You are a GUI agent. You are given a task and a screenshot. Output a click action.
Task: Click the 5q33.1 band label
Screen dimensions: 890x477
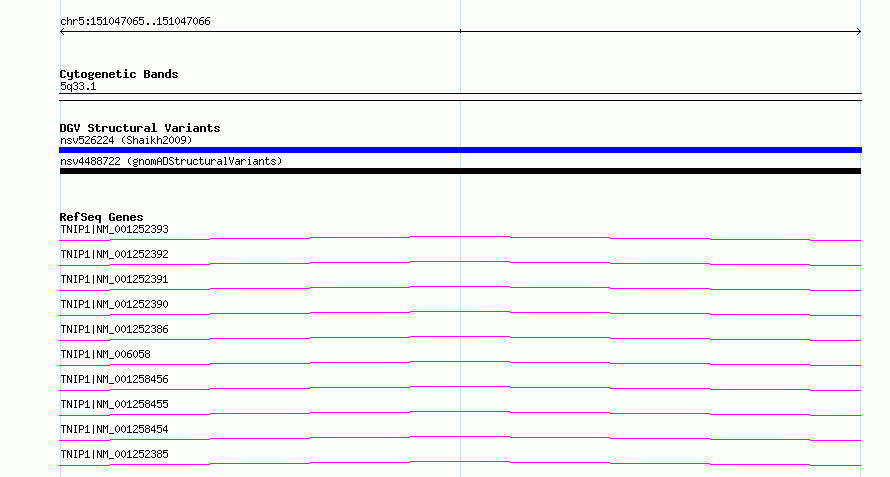pyautogui.click(x=78, y=86)
